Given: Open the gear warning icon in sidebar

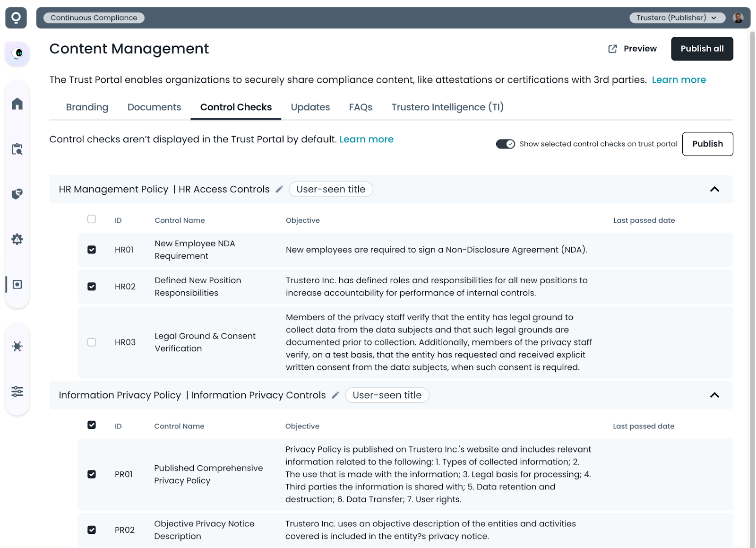Looking at the screenshot, I should tap(17, 239).
